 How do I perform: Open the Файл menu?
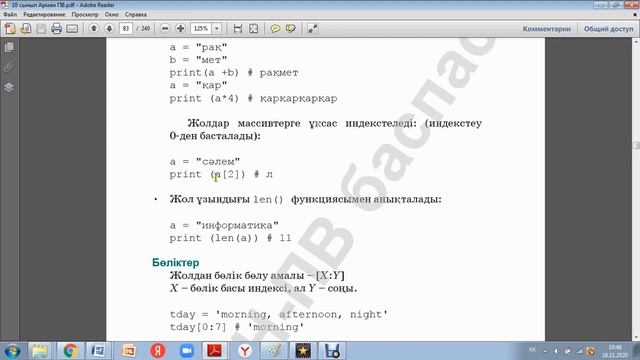(x=10, y=14)
